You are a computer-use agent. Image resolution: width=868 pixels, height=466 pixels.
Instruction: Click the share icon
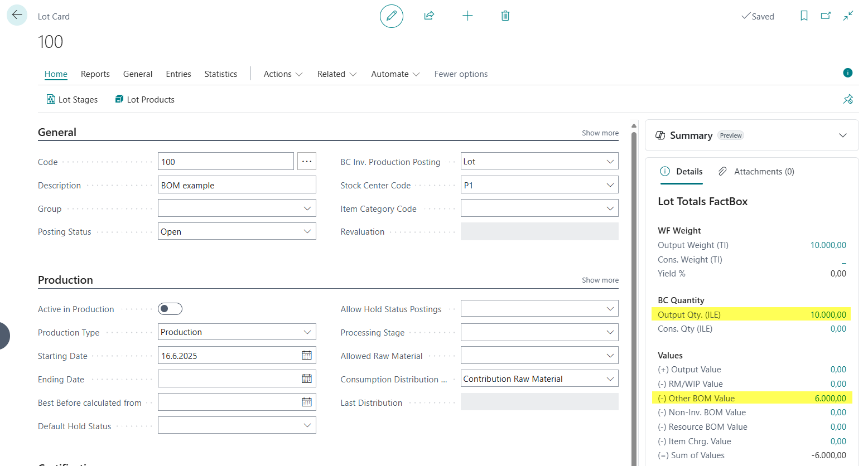[429, 16]
